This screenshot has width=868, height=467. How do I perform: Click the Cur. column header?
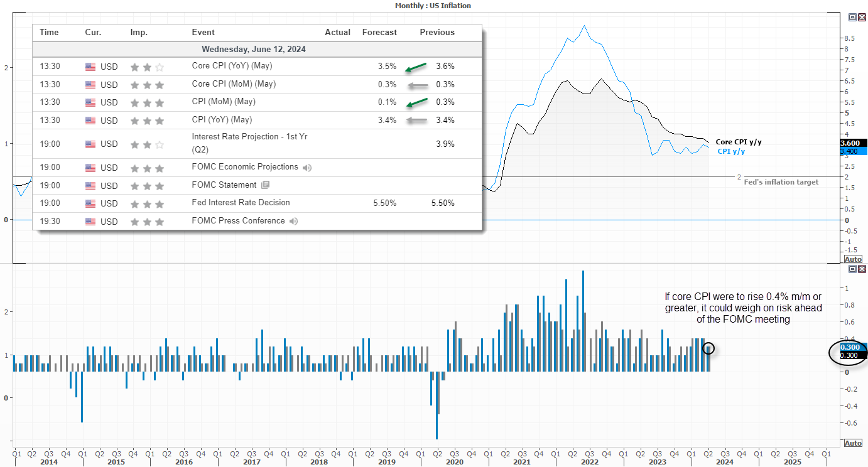click(93, 33)
